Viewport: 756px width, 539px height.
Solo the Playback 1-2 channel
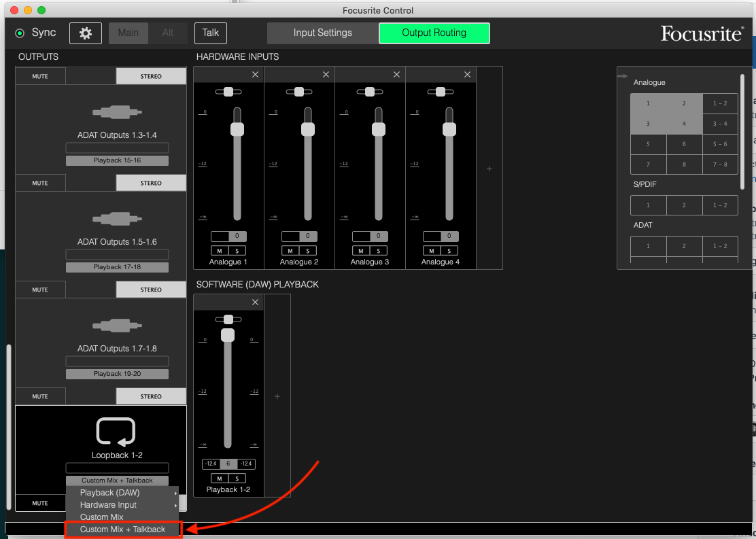tap(237, 479)
